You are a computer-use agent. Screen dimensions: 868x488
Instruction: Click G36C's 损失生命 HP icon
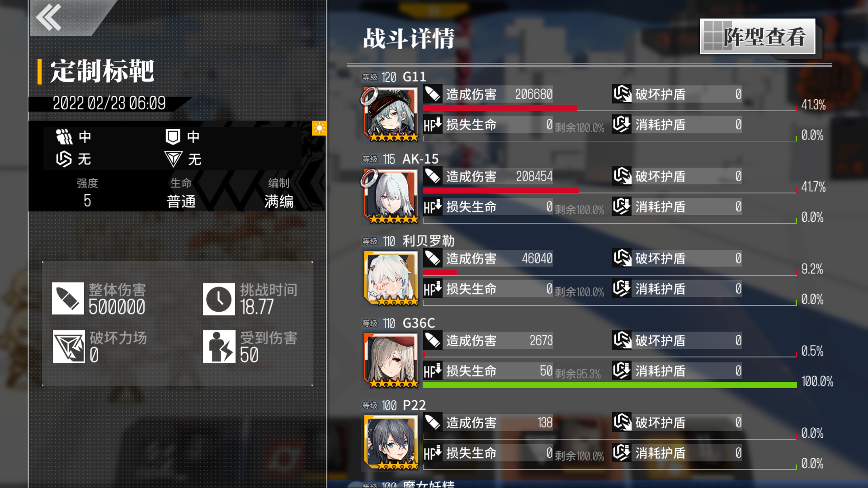tap(433, 371)
